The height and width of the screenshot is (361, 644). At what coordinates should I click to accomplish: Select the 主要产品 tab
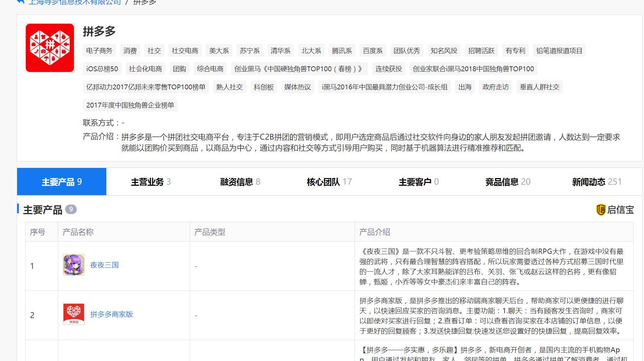[62, 182]
